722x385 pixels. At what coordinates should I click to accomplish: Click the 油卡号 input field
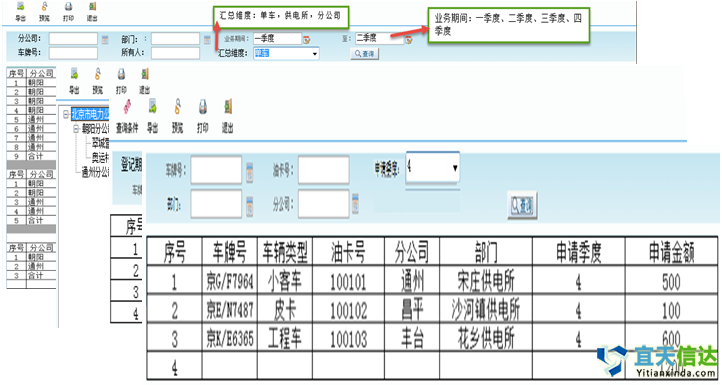(323, 170)
